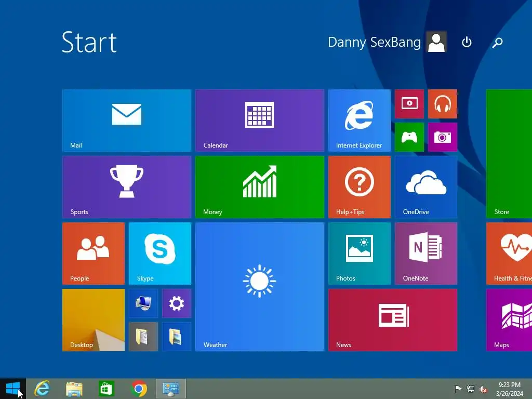Open File Explorer from the taskbar
This screenshot has height=399, width=532.
click(74, 389)
